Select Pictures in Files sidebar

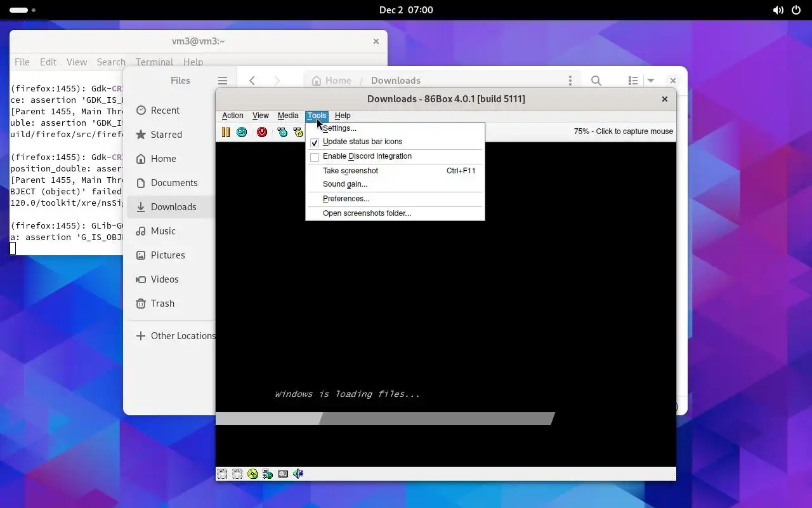[x=171, y=255]
